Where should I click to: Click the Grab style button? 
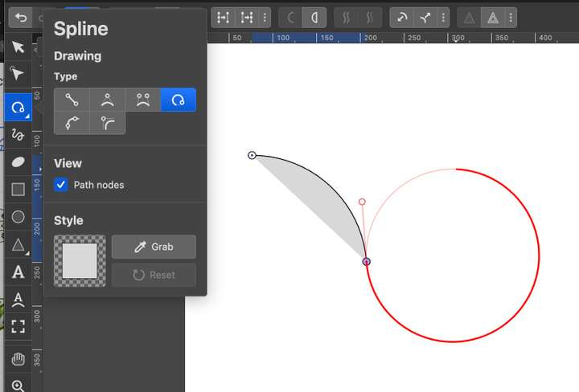pyautogui.click(x=154, y=247)
